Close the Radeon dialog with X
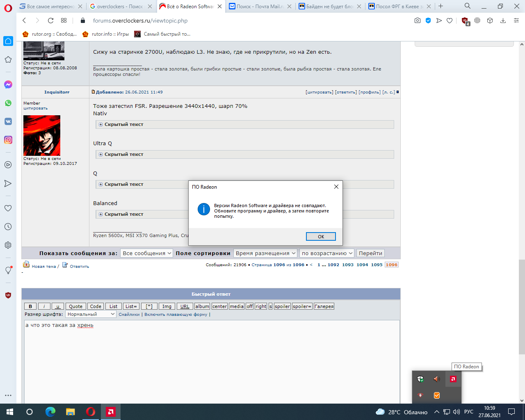 [336, 187]
